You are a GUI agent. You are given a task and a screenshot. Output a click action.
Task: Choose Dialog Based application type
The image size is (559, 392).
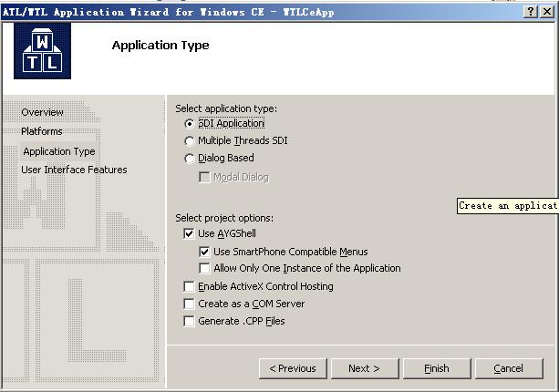190,159
